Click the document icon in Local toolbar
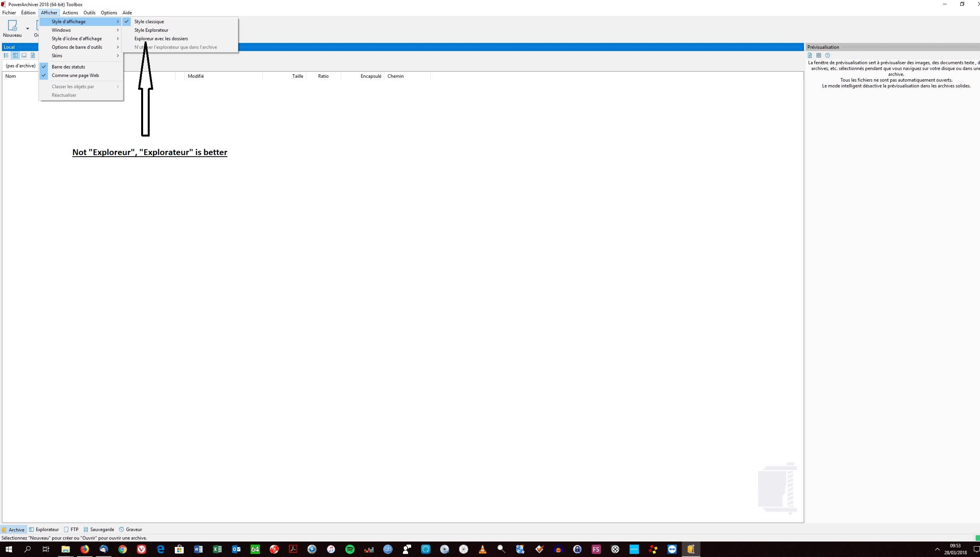 click(33, 55)
